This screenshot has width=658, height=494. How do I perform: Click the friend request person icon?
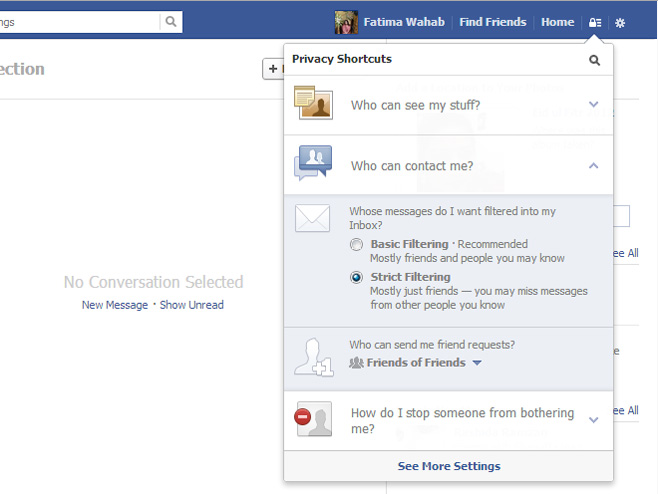coord(313,358)
